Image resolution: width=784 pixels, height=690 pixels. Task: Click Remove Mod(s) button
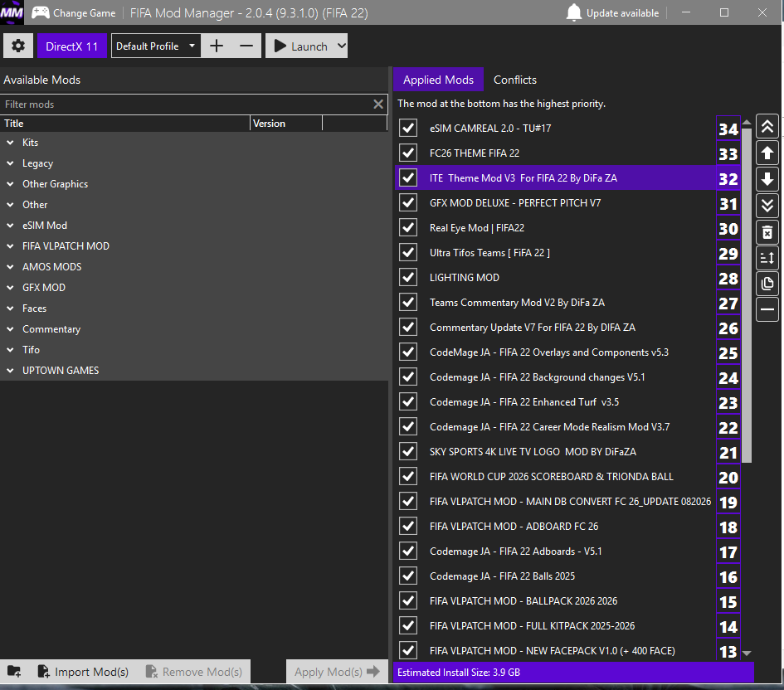(x=193, y=672)
